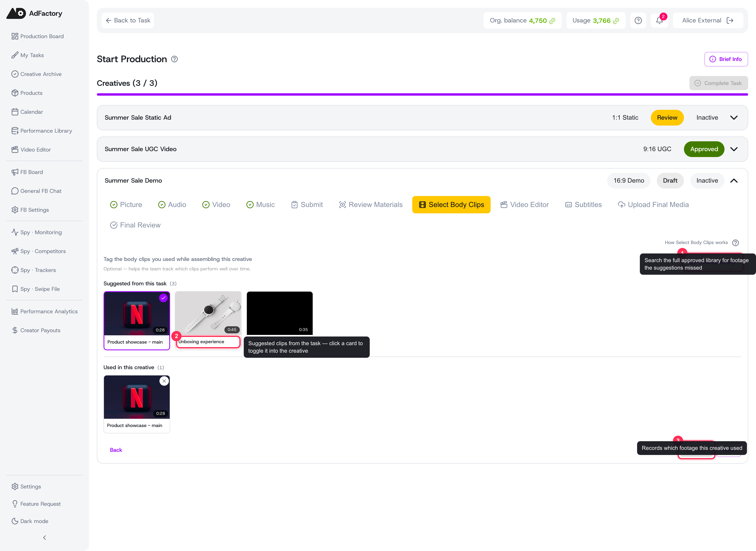Screen dimensions: 756x551
Task: Click the 16:9 Demo format badge
Action: click(629, 180)
